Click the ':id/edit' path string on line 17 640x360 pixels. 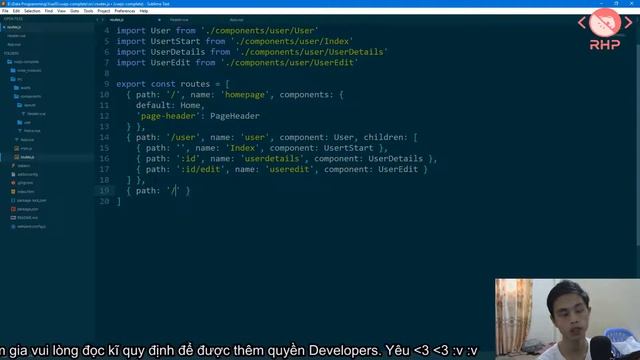click(200, 169)
